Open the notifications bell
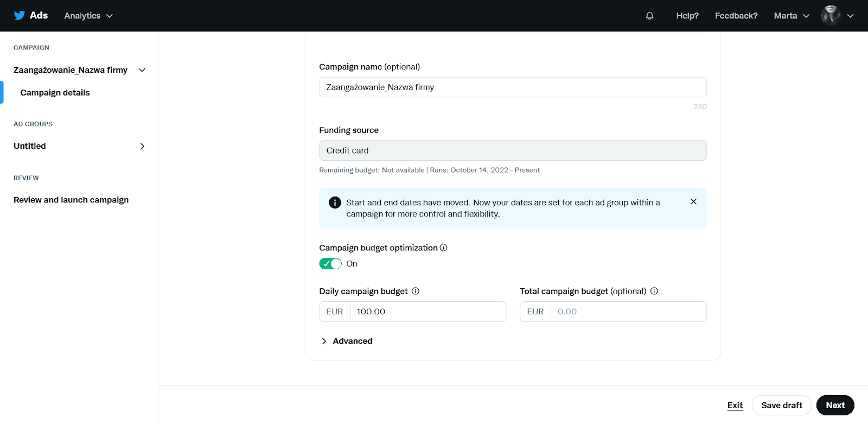868x424 pixels. point(649,16)
